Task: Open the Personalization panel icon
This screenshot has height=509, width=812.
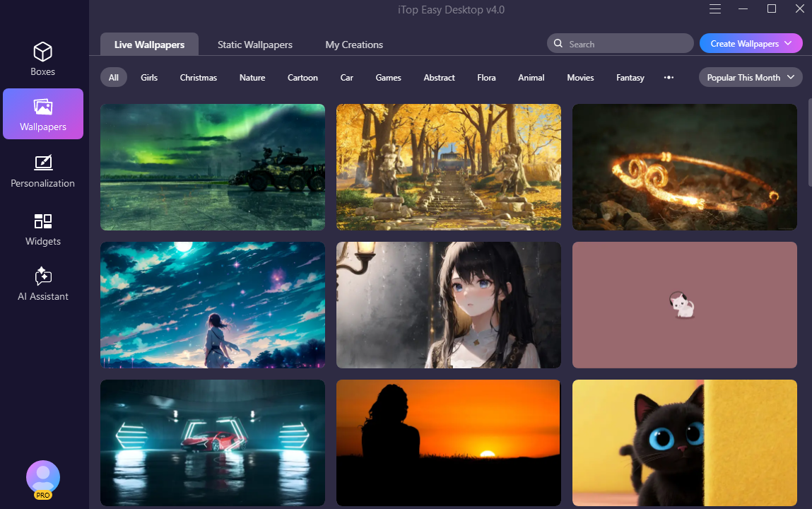Action: [x=43, y=163]
